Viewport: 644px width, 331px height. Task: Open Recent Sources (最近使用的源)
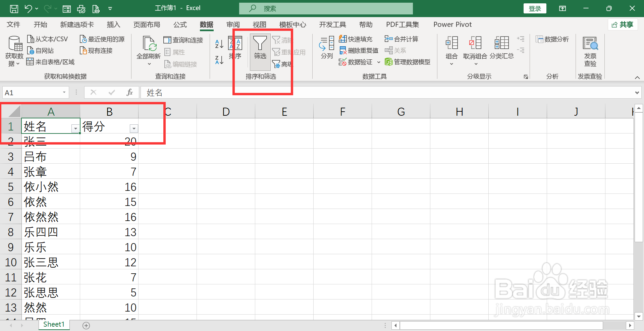pyautogui.click(x=102, y=39)
